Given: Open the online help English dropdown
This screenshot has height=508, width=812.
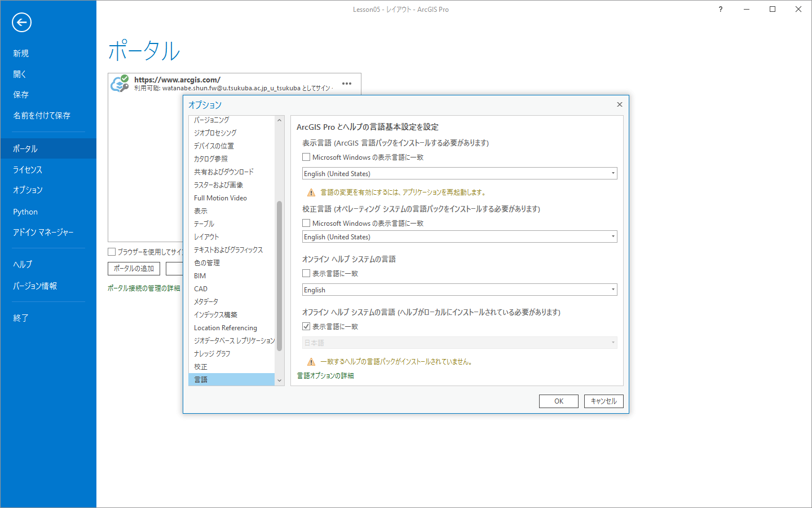Looking at the screenshot, I should pos(460,290).
